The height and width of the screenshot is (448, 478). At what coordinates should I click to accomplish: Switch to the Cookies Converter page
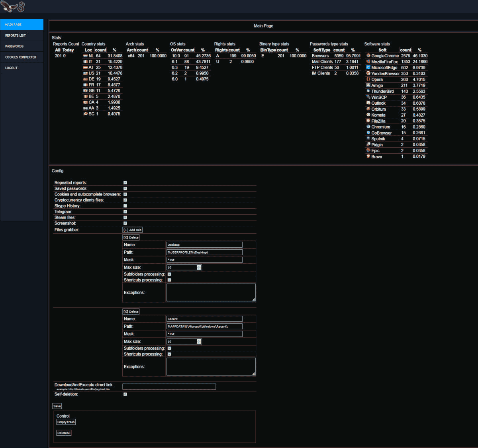21,57
